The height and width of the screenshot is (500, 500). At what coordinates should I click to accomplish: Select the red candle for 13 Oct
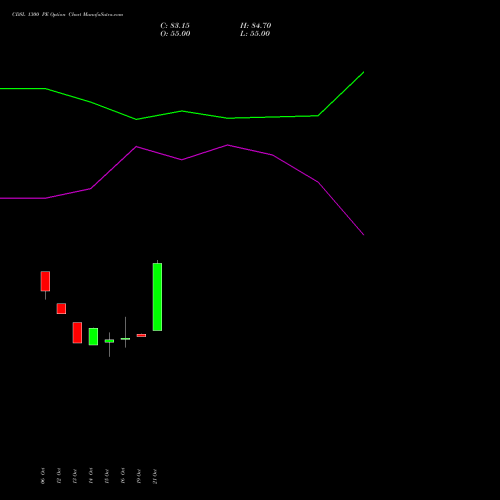77,332
